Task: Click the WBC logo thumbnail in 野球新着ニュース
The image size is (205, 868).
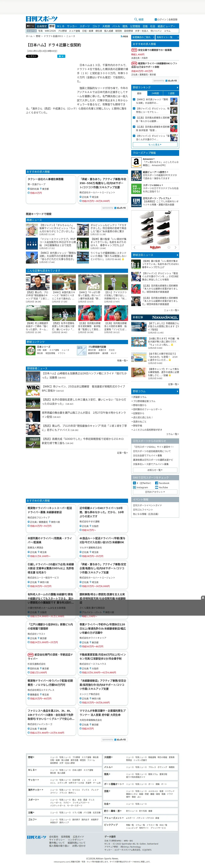Action: [33, 390]
